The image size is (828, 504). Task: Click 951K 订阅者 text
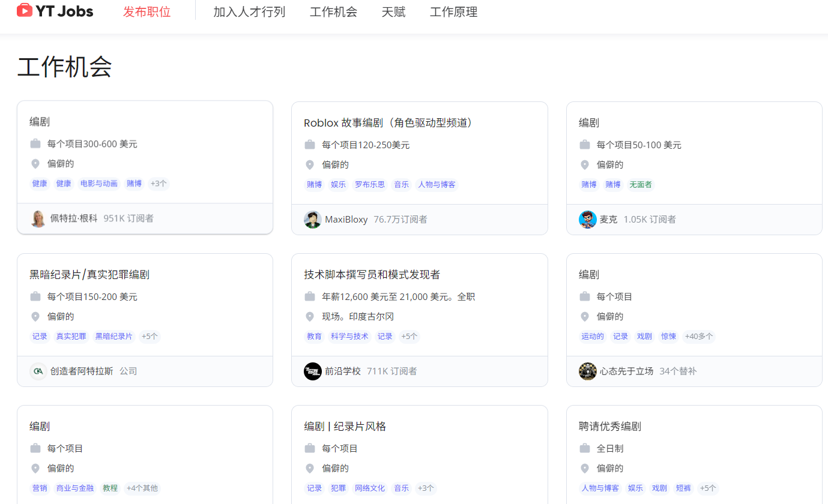tap(128, 218)
